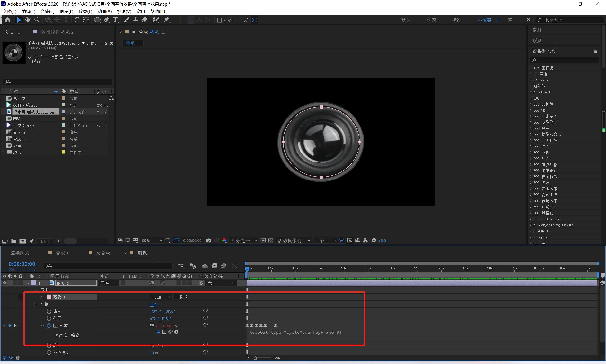Switch to the 标准 workspace
This screenshot has height=364, width=606.
tap(457, 20)
